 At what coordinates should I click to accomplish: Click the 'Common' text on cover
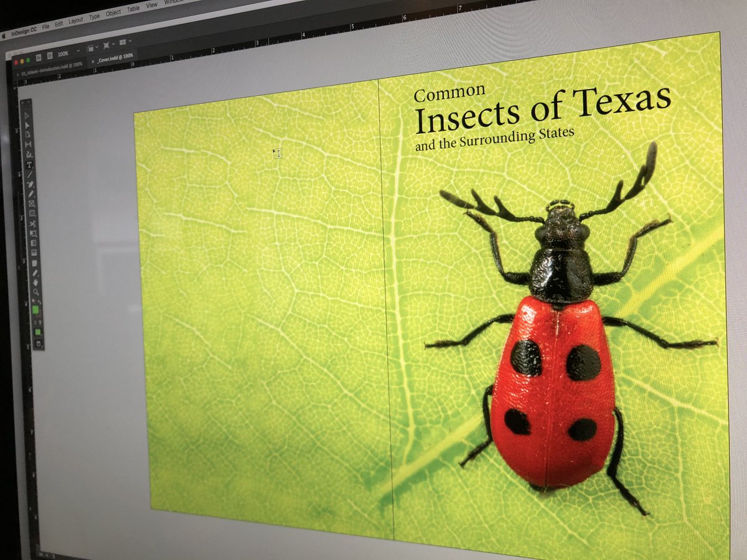[449, 91]
